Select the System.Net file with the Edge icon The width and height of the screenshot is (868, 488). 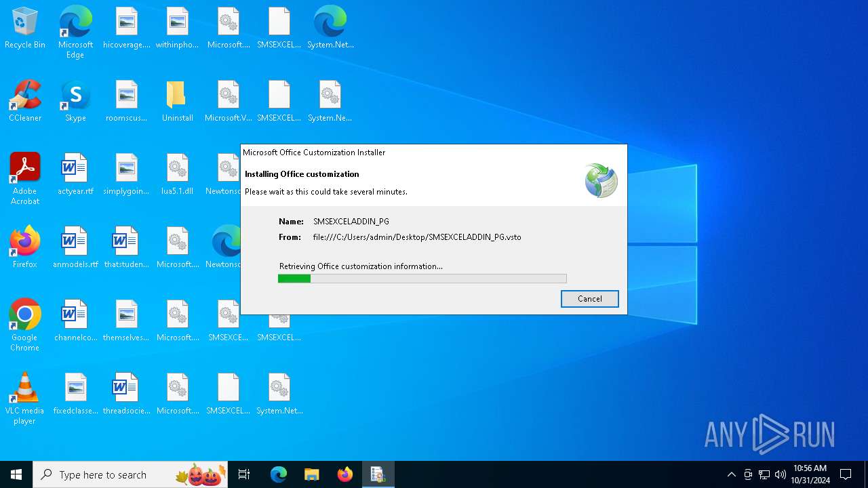click(x=330, y=28)
